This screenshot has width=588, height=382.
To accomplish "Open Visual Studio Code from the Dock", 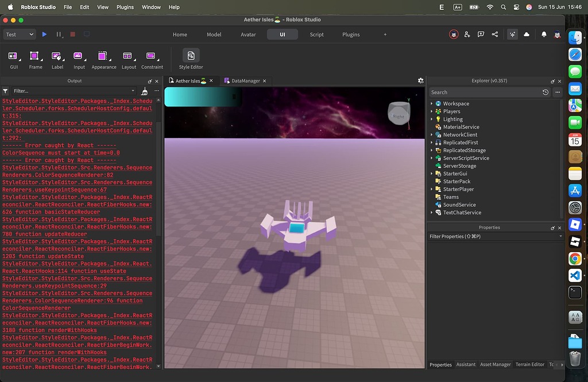I will (x=575, y=275).
